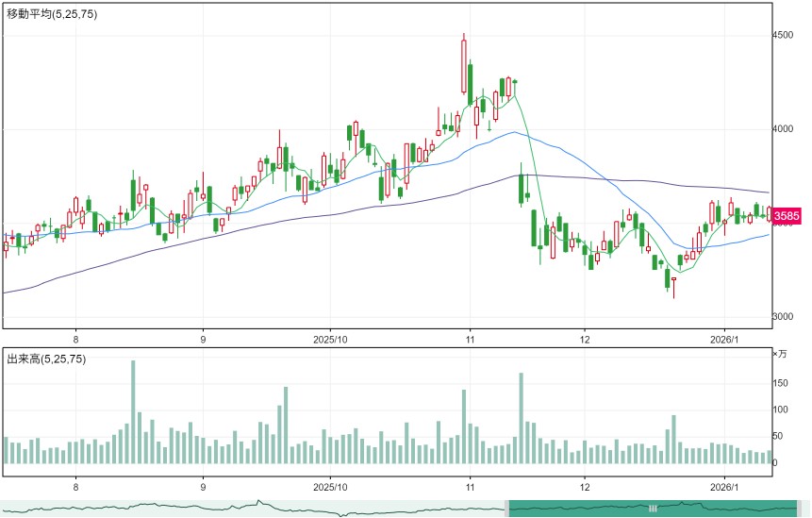
Task: Click the 3000 price axis label
Action: (783, 316)
